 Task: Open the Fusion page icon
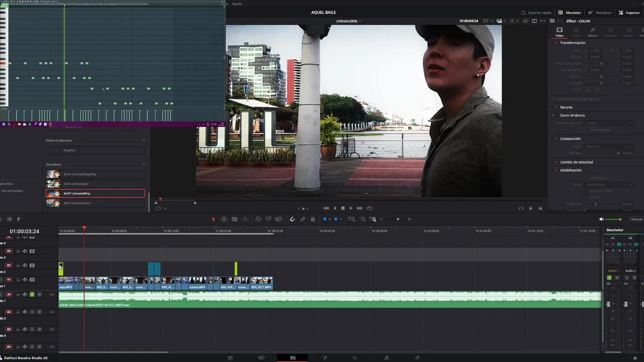[324, 358]
